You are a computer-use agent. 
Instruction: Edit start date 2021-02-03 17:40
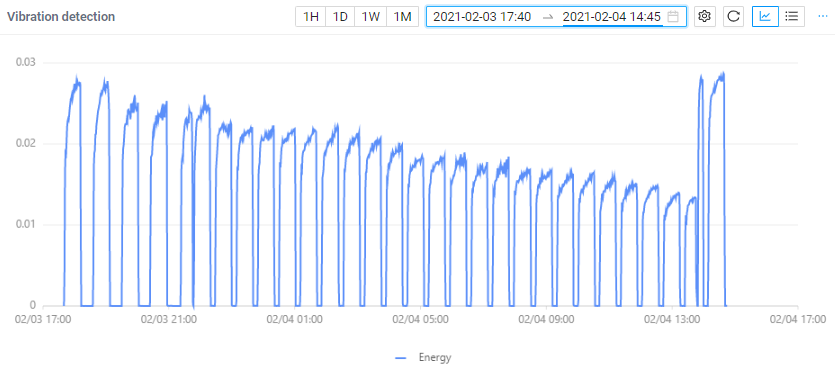click(482, 17)
